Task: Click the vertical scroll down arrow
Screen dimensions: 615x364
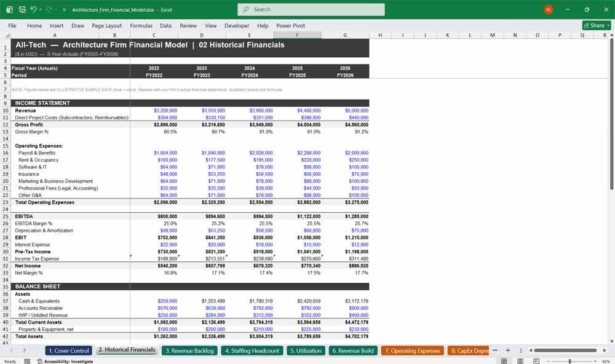Action: (x=611, y=341)
